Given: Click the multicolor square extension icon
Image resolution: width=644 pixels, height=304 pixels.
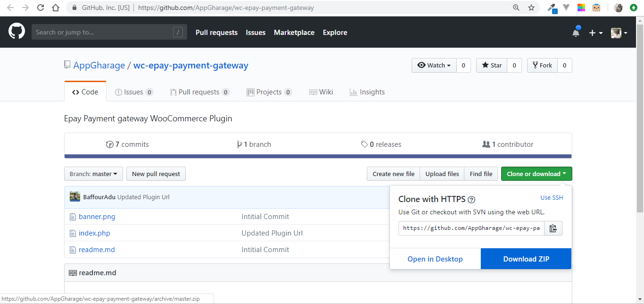Looking at the screenshot, I should point(581,8).
